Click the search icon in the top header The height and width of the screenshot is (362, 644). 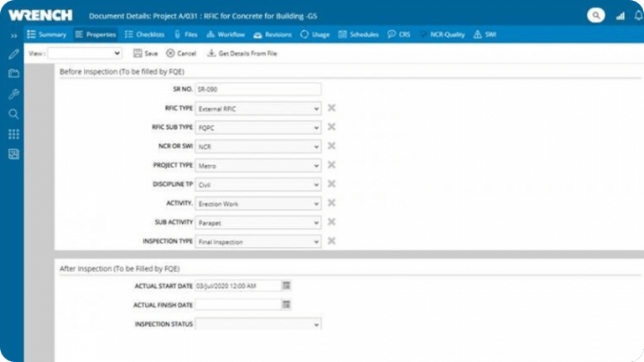point(595,16)
